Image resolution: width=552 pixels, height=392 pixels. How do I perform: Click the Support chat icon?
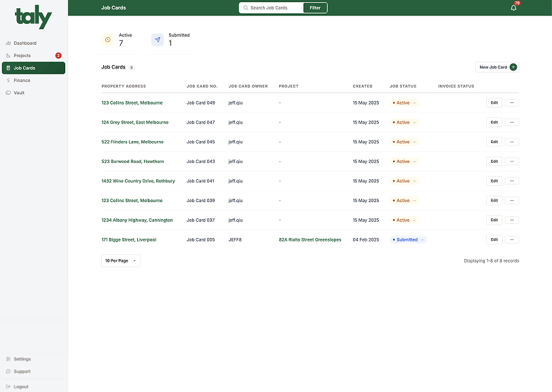(x=8, y=371)
